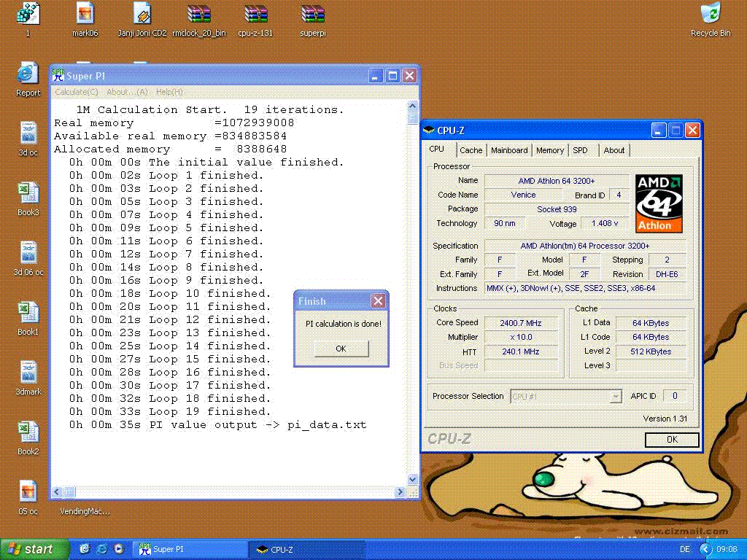Switch to CPU-Z taskbar button

[x=307, y=549]
